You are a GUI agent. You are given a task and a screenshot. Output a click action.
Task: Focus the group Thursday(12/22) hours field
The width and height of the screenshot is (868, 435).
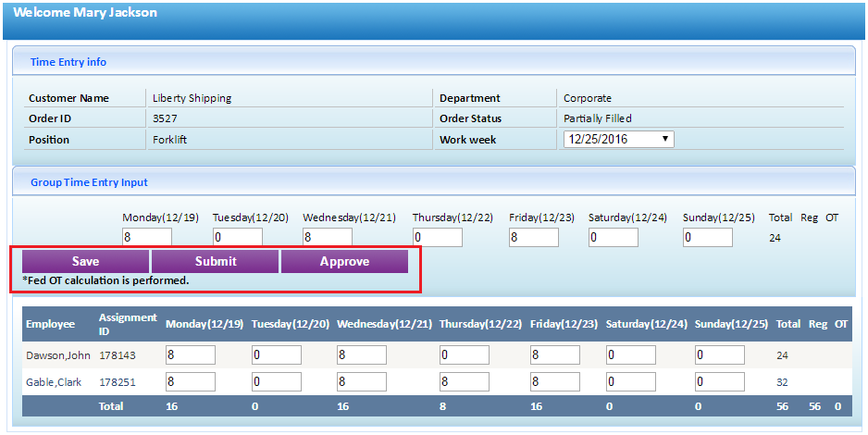pyautogui.click(x=438, y=238)
